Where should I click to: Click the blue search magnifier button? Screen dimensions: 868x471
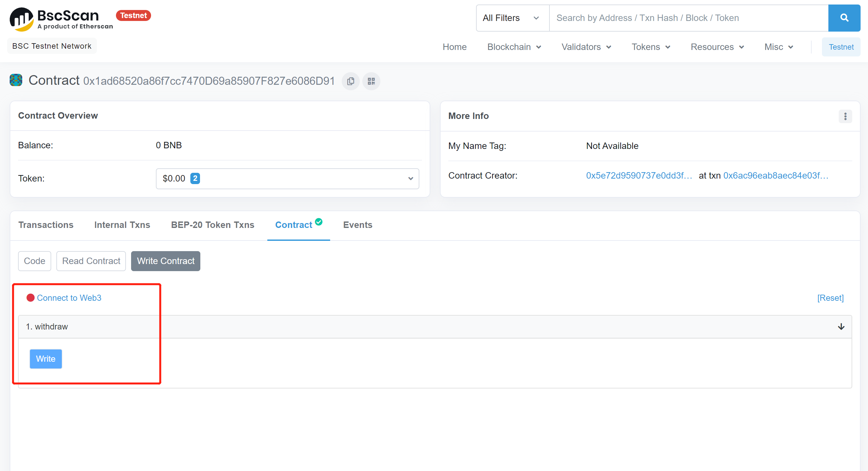844,18
